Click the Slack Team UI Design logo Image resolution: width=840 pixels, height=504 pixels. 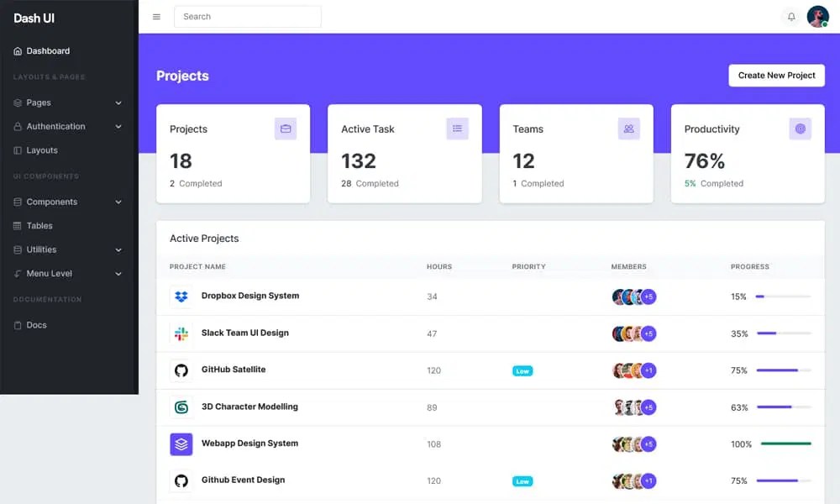[x=180, y=333]
